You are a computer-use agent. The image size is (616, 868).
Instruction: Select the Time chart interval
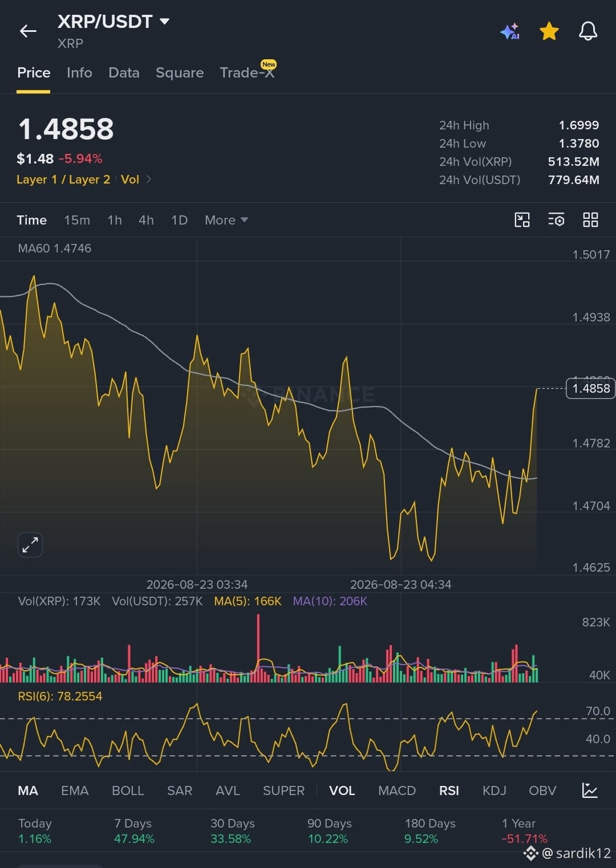pos(31,220)
